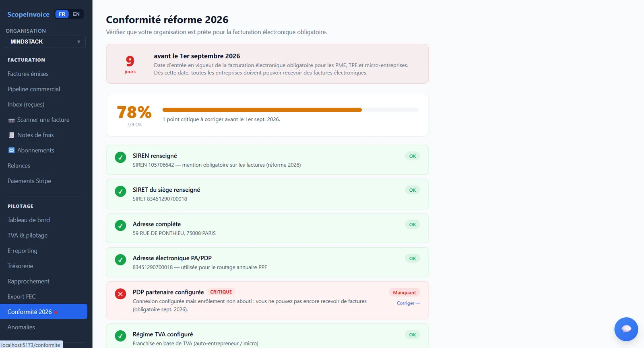This screenshot has height=348, width=644.
Task: Click the Manquant status badge
Action: [x=404, y=292]
